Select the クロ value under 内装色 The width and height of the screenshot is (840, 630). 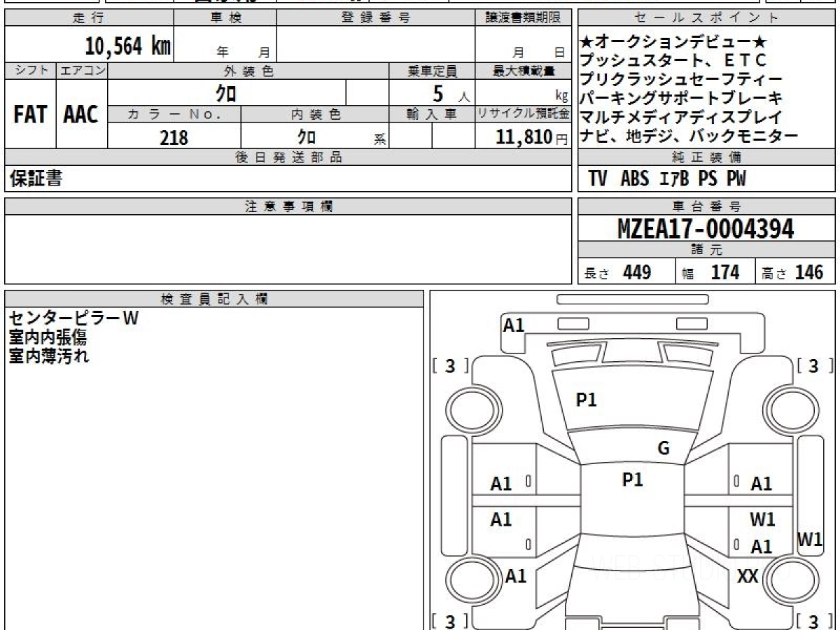[306, 136]
